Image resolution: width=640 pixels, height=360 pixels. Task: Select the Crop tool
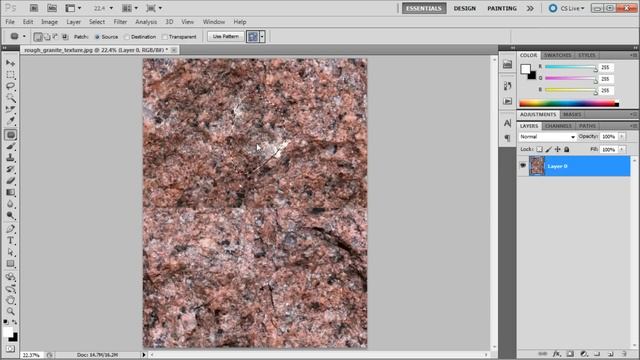[x=11, y=109]
